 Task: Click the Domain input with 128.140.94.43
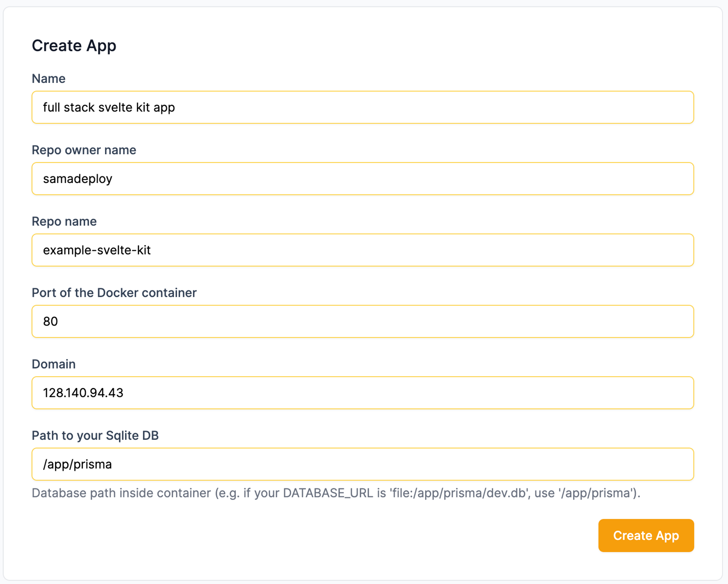(x=363, y=393)
